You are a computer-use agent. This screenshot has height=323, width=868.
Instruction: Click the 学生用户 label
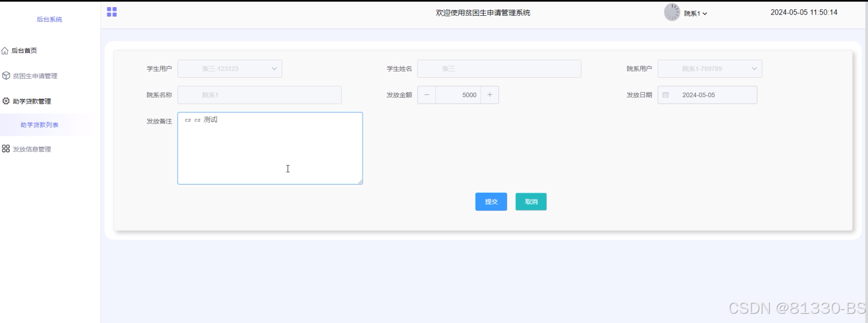(x=159, y=69)
